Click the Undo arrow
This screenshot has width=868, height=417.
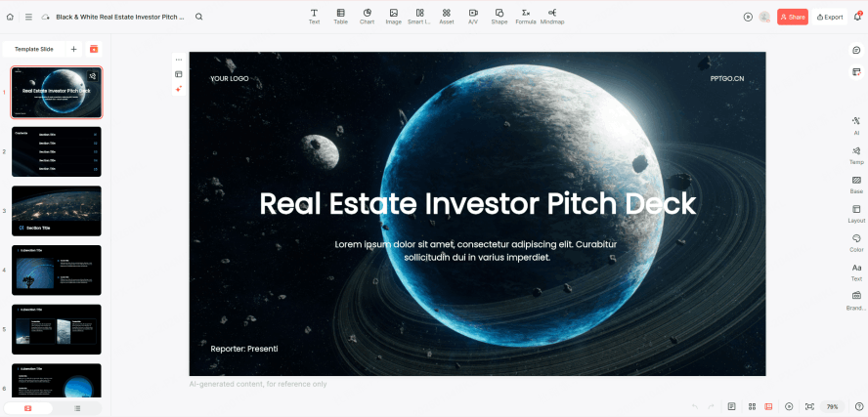(695, 406)
